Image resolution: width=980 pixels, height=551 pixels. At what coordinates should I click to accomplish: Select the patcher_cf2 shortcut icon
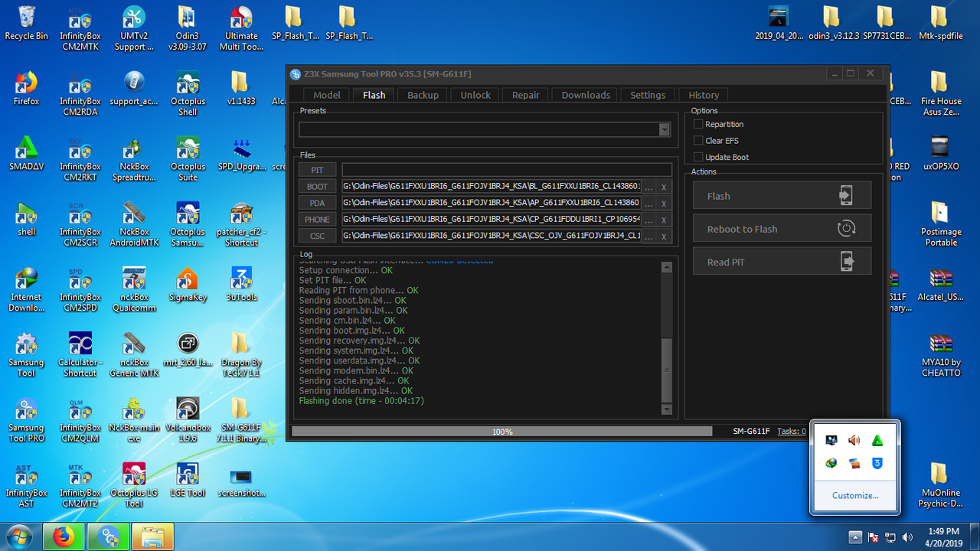tap(241, 224)
